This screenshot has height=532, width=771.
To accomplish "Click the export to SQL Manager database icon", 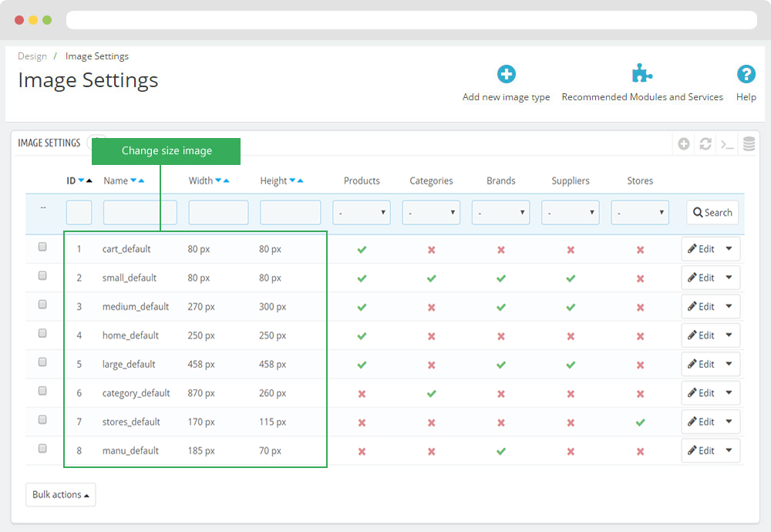I will [749, 144].
